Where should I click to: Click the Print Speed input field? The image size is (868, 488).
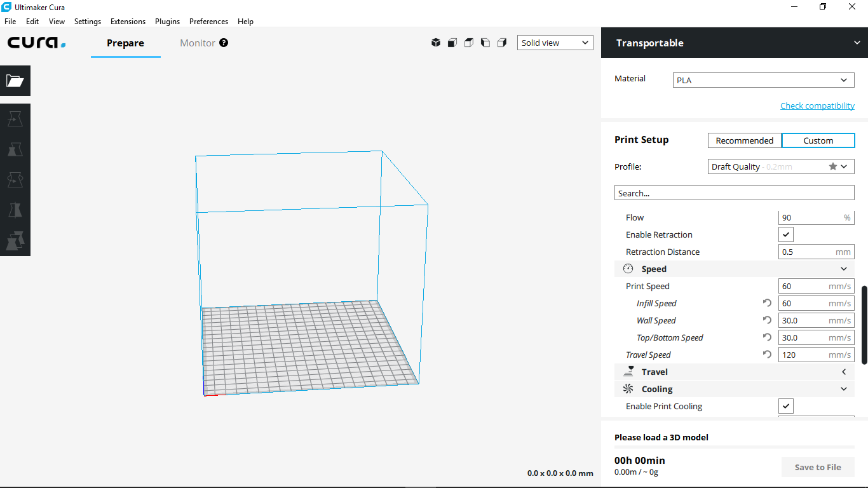tap(817, 286)
